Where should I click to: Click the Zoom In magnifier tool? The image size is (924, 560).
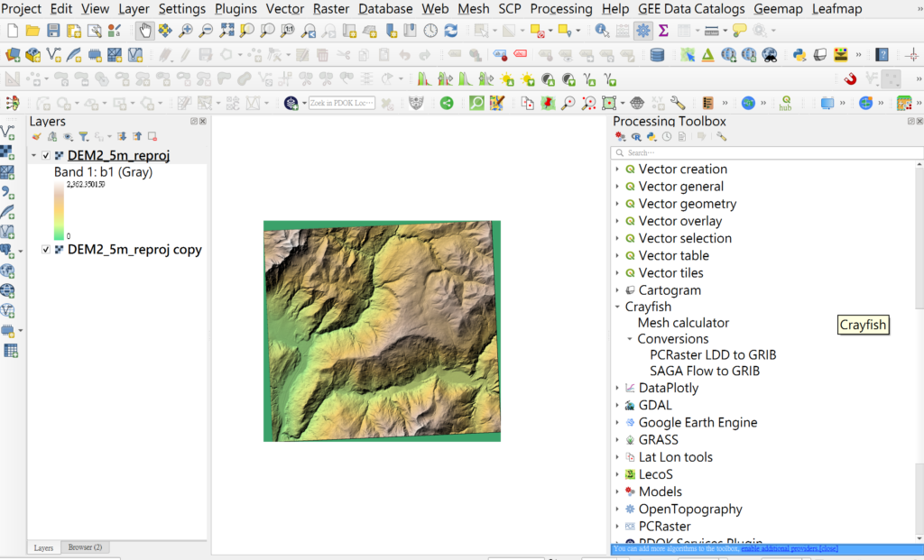point(186,31)
